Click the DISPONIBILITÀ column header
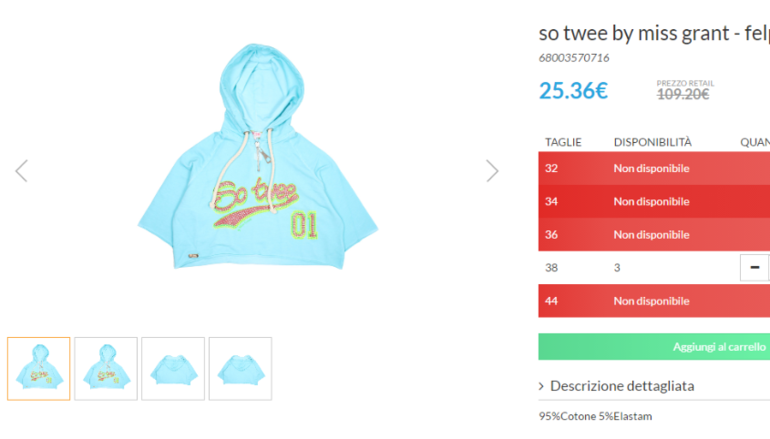770x439 pixels. (x=652, y=142)
